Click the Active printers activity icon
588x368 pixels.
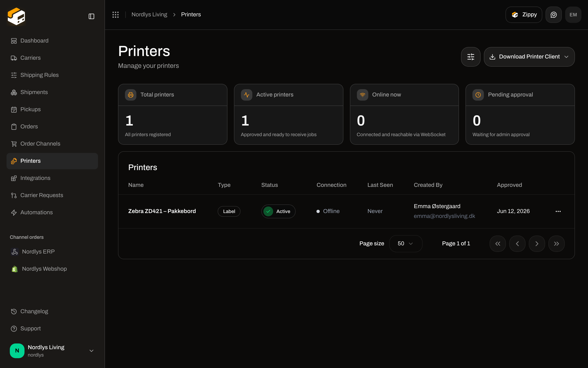coord(247,95)
